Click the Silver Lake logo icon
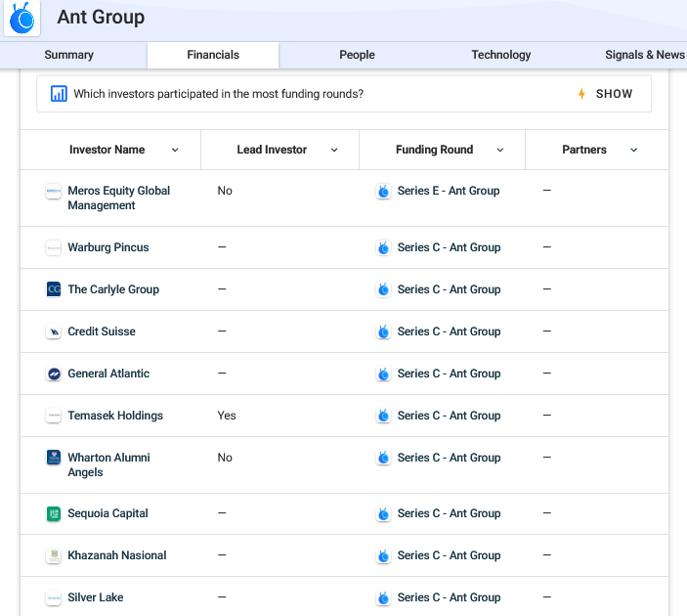Viewport: 687px width, 616px height. coord(54,597)
